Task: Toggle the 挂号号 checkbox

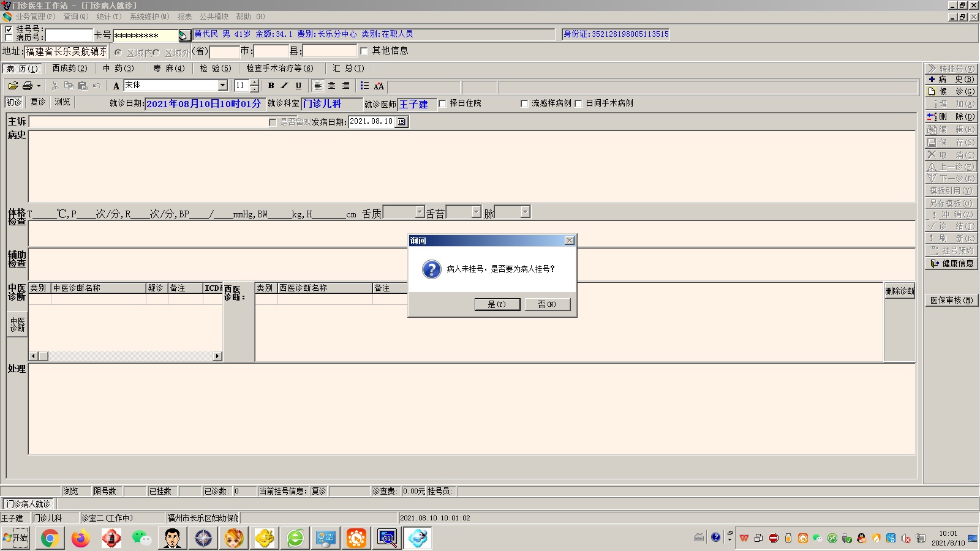Action: click(x=9, y=29)
